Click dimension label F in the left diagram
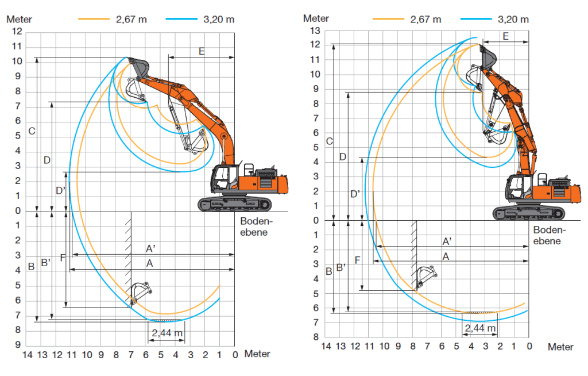 (x=63, y=258)
